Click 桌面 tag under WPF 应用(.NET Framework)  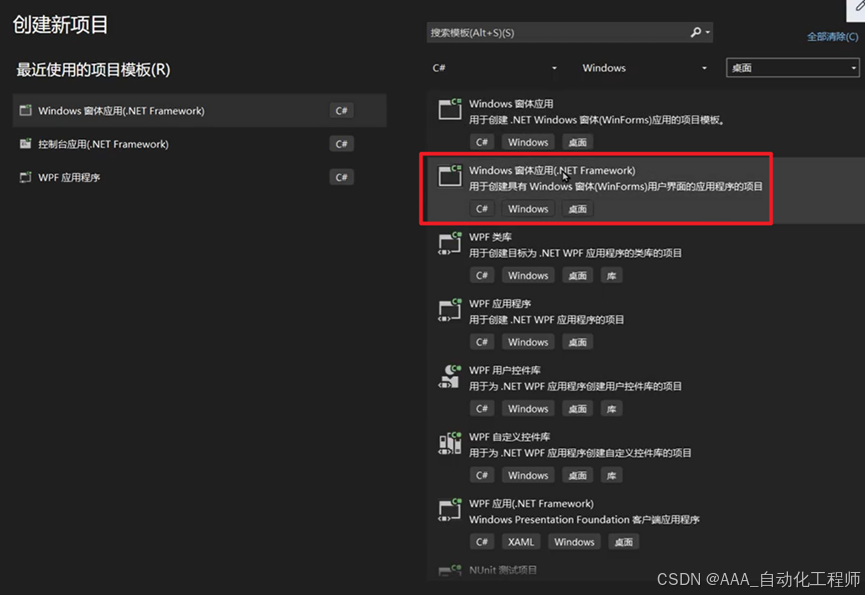(x=623, y=542)
